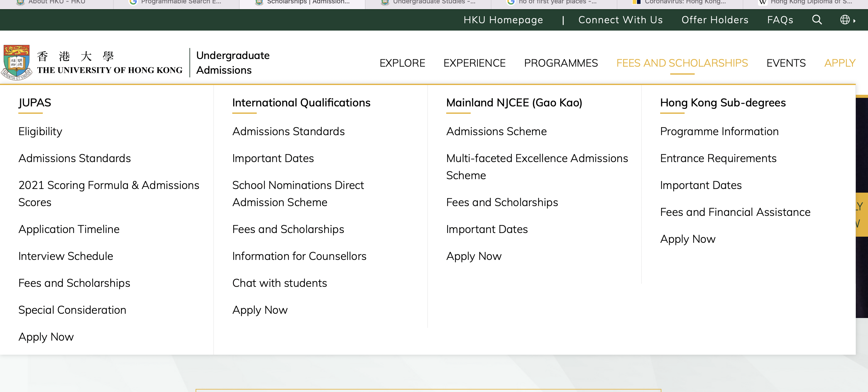Open Offer Holders page
This screenshot has width=868, height=392.
tap(715, 20)
